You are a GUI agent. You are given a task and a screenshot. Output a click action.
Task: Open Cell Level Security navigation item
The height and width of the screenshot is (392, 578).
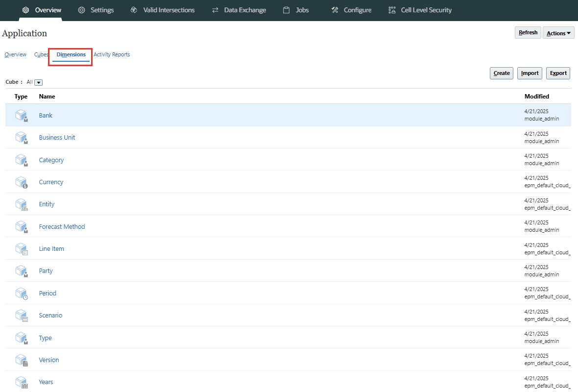426,10
